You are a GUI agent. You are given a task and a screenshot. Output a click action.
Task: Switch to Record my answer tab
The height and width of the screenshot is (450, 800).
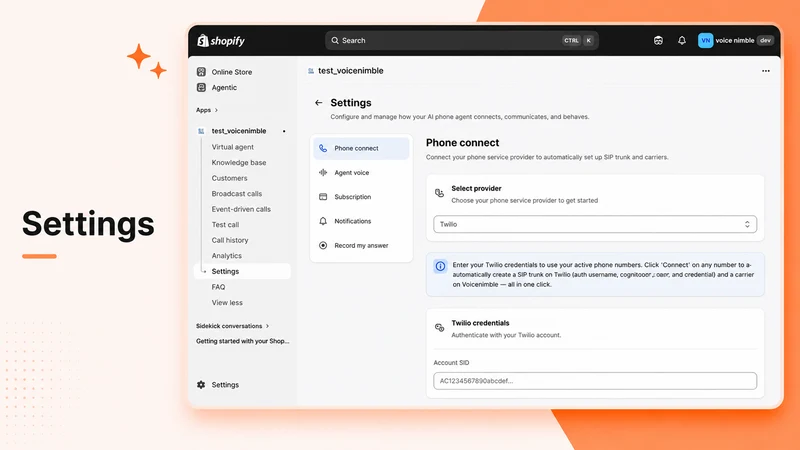[x=361, y=245]
